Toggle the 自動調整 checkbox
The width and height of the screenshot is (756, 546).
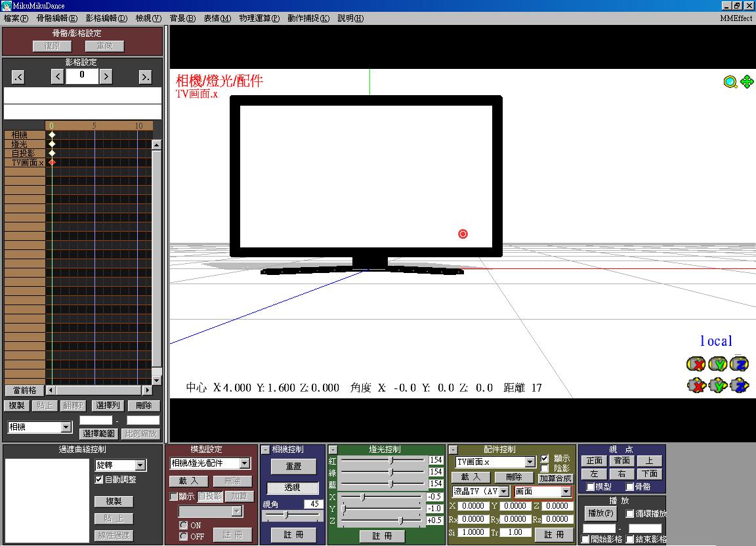pos(99,480)
